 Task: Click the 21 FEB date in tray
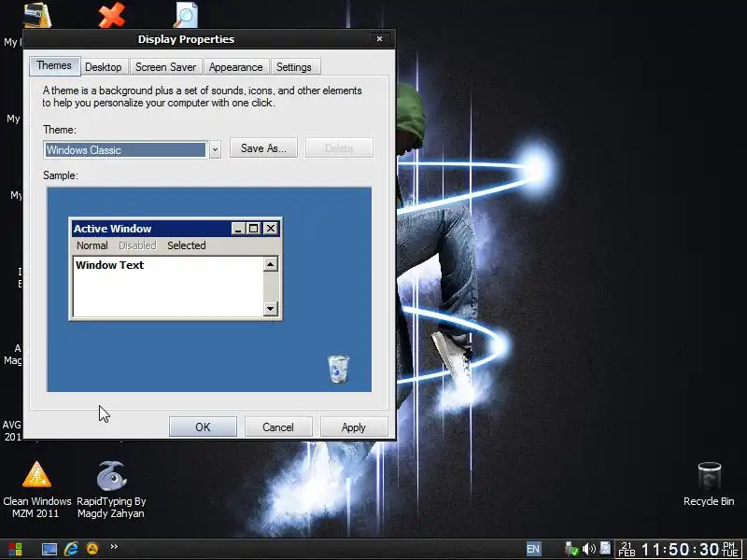point(627,549)
